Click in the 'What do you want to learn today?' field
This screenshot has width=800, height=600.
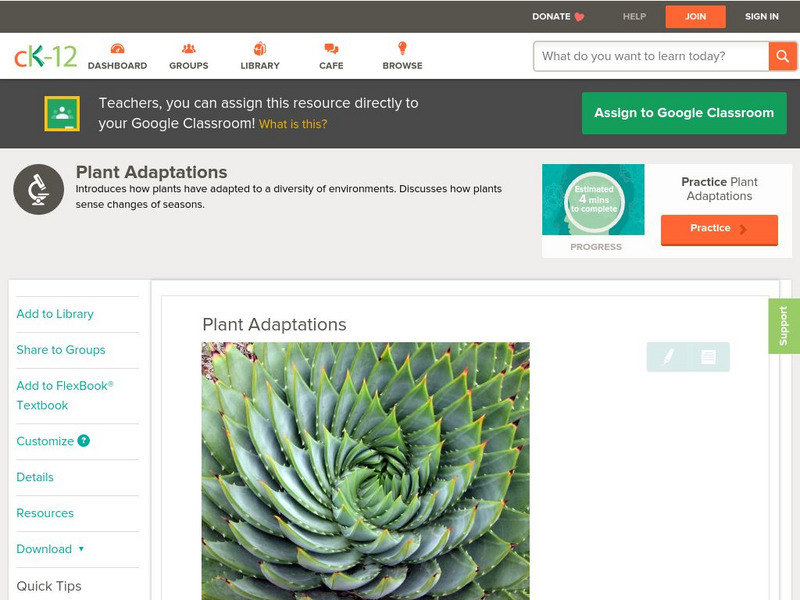pyautogui.click(x=651, y=56)
